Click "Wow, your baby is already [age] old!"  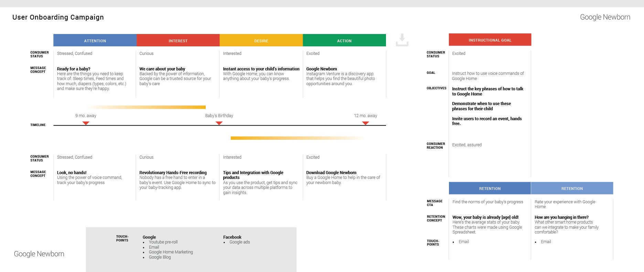pyautogui.click(x=485, y=217)
